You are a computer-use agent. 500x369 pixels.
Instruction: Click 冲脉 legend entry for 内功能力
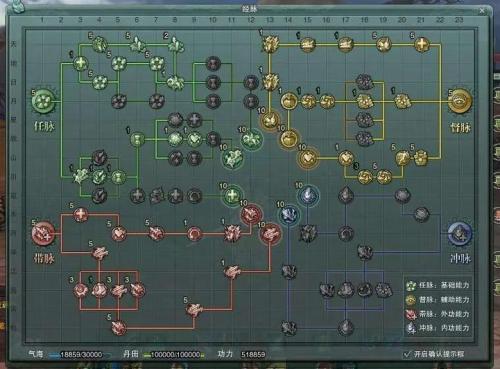[x=438, y=328]
